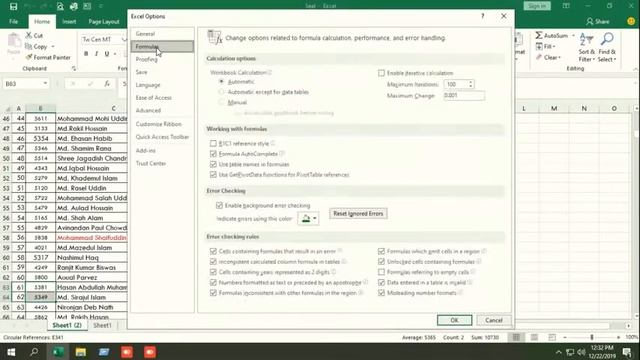Open the File ribbon tab

(13, 22)
